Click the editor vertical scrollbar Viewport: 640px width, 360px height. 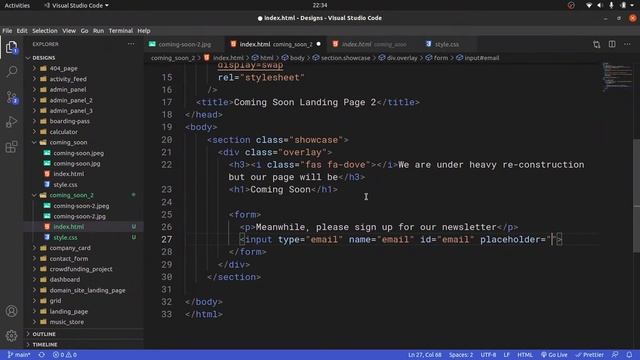coord(636,196)
